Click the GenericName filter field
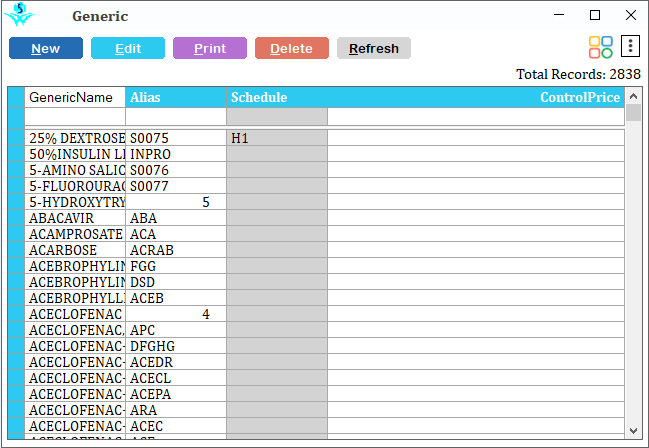 (75, 116)
